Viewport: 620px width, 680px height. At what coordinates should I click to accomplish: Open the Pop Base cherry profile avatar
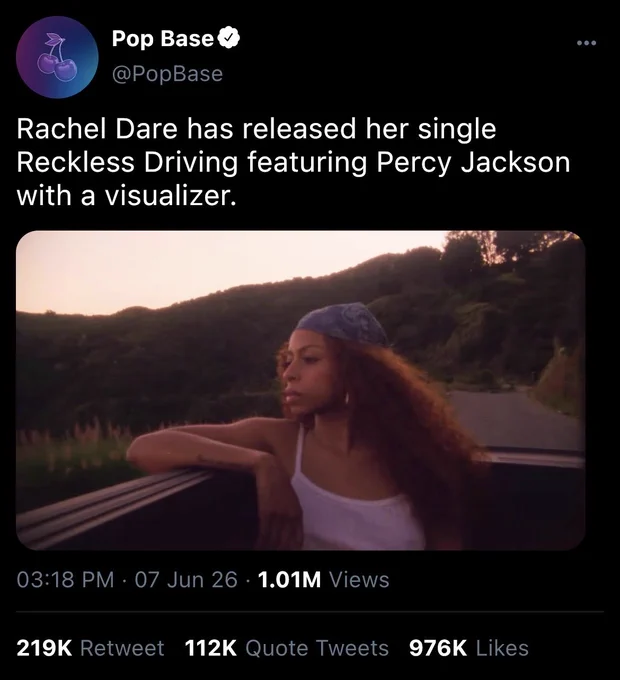point(57,57)
